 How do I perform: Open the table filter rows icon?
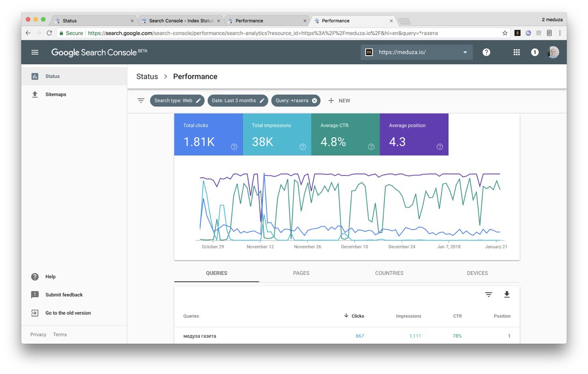coord(489,295)
